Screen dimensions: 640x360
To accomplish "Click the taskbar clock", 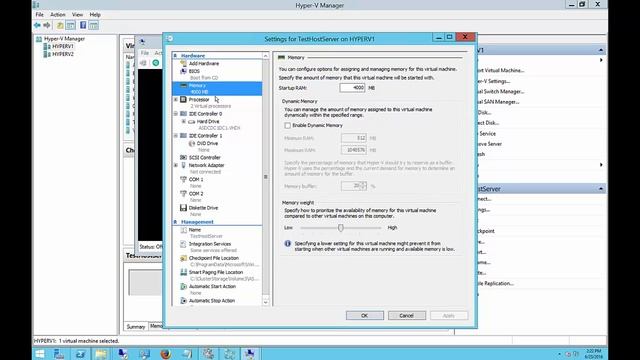I will coord(593,354).
